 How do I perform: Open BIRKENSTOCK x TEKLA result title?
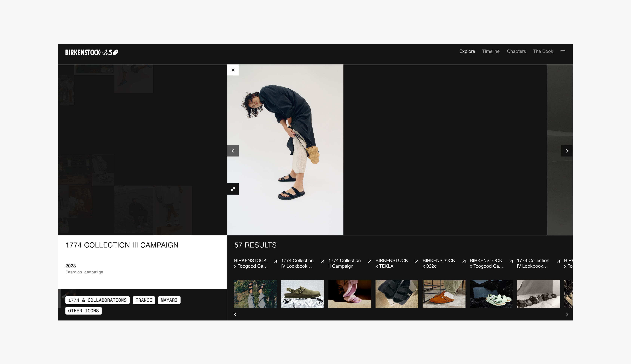[x=392, y=263]
